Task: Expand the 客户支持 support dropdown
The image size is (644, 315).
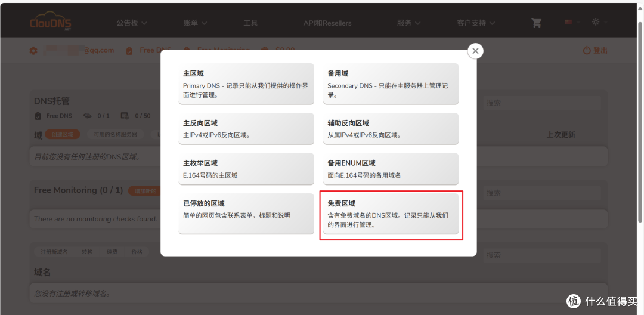Action: click(x=476, y=23)
